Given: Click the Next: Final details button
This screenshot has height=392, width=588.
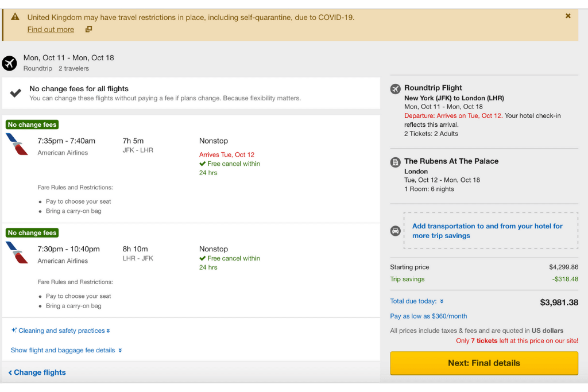Looking at the screenshot, I should point(484,363).
